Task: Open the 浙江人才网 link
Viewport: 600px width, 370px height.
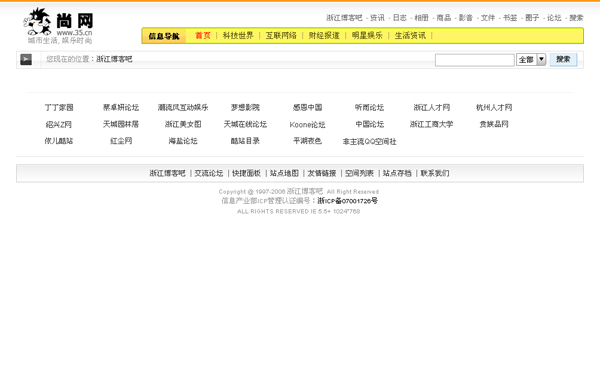Action: tap(432, 108)
